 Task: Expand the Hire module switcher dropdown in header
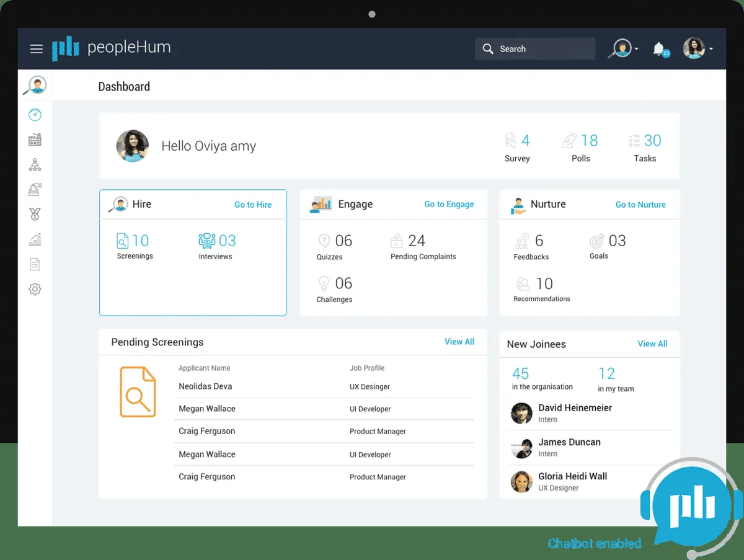(624, 49)
